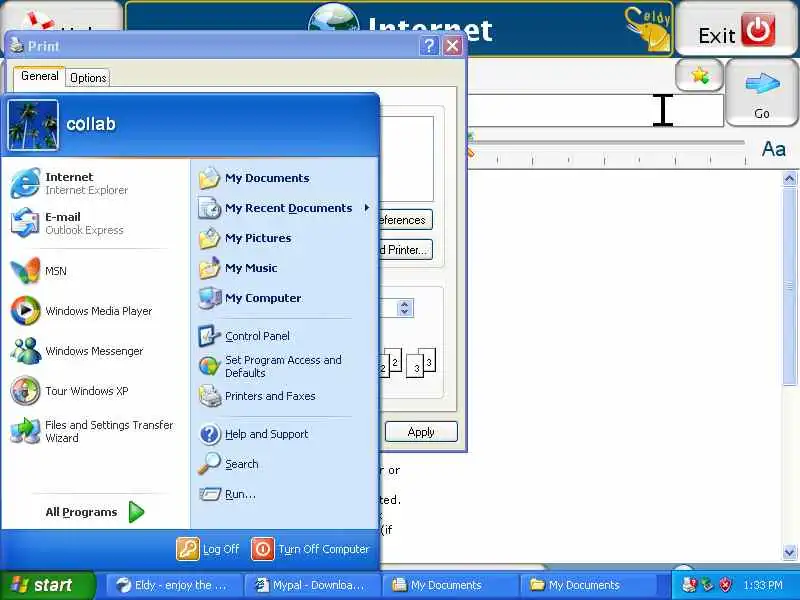Click the Eldy elephant logo
Viewport: 800px width, 600px height.
[648, 30]
